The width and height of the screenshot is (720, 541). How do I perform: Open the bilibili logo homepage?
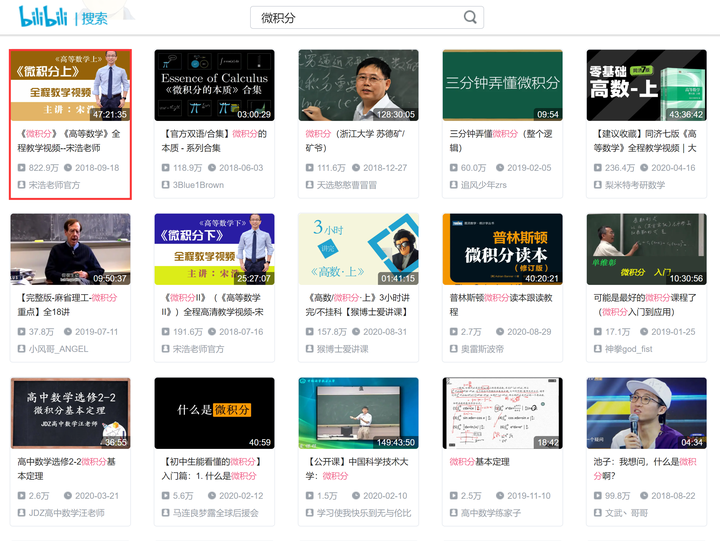(x=43, y=17)
